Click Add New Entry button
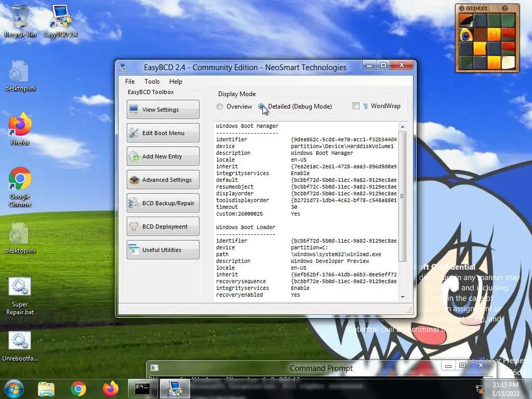Viewport: 532px width, 399px height. 163,156
